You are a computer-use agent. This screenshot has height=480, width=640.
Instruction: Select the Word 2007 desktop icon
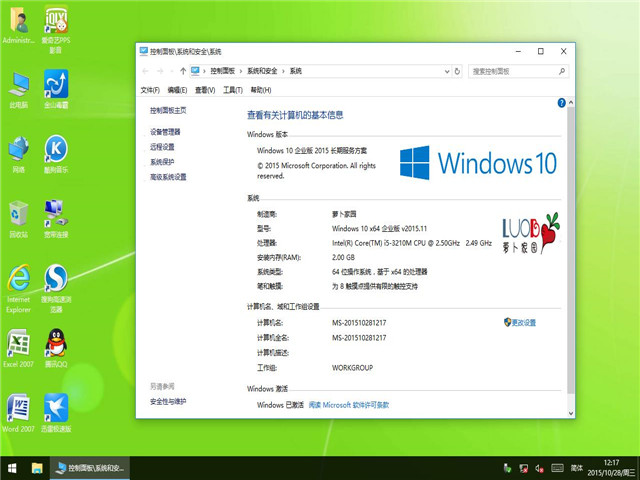click(18, 413)
